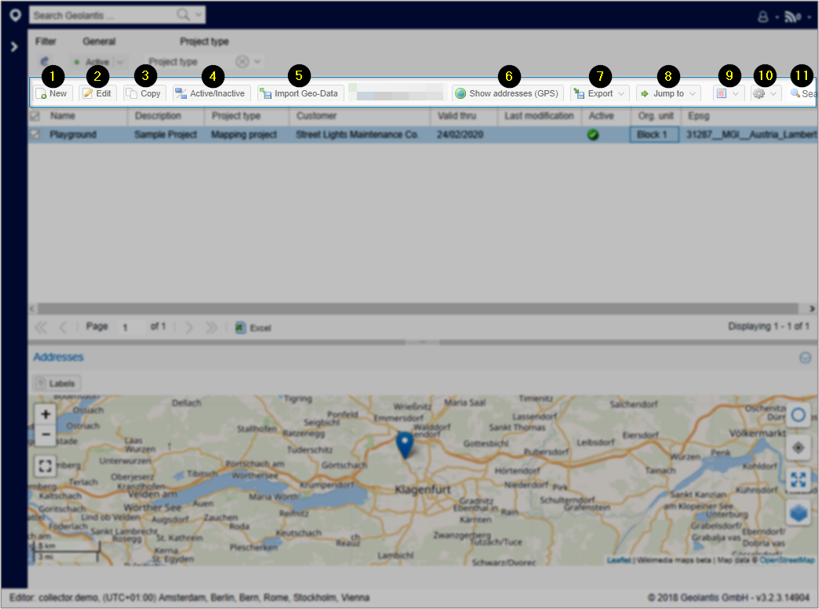Image resolution: width=819 pixels, height=609 pixels.
Task: Click the Active column header
Action: pyautogui.click(x=601, y=115)
